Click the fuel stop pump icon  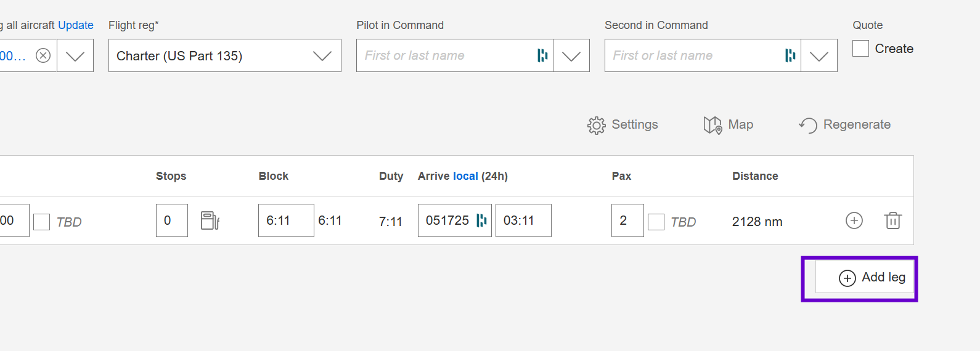coord(210,220)
